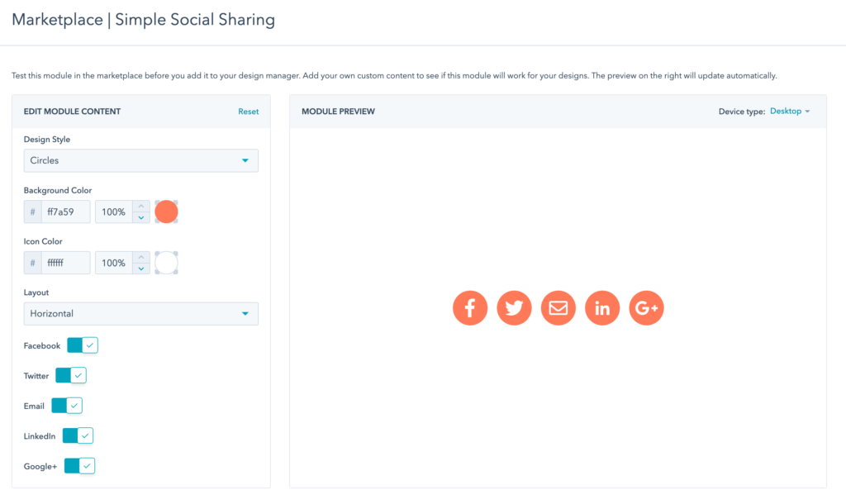Click the Icon Color hex input field
846x504 pixels.
(x=65, y=263)
